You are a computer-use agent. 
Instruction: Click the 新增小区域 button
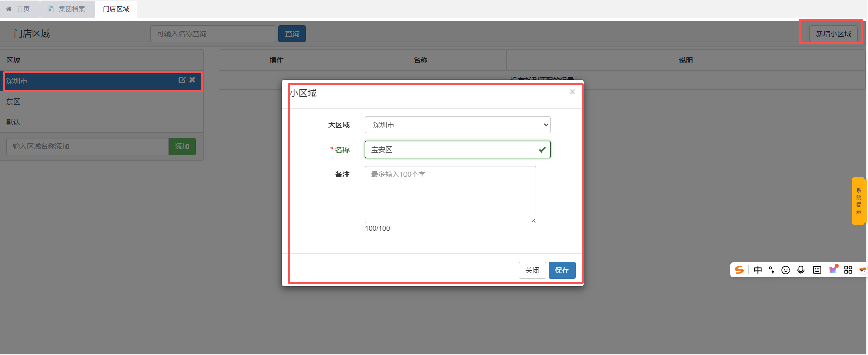[x=833, y=34]
